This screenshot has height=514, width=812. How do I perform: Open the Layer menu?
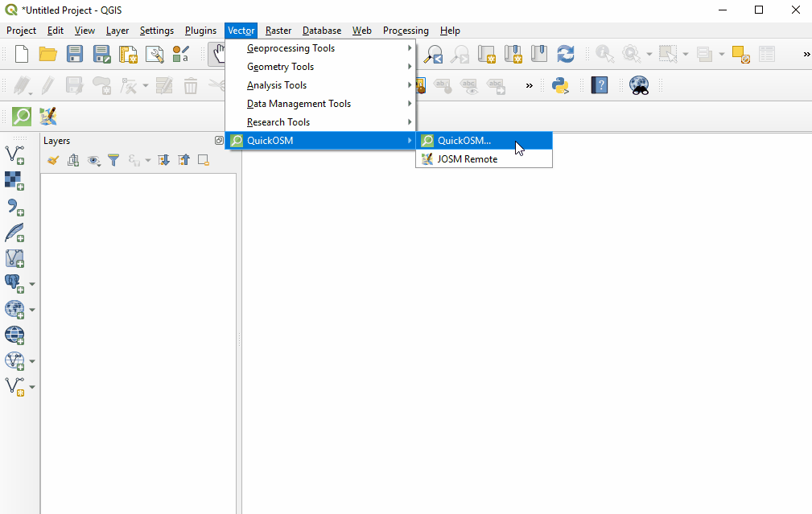pyautogui.click(x=117, y=31)
